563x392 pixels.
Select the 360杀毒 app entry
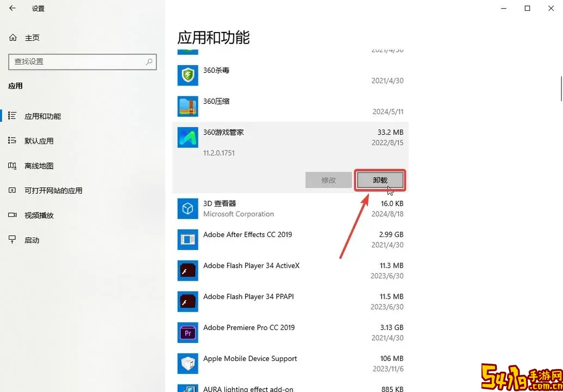291,76
